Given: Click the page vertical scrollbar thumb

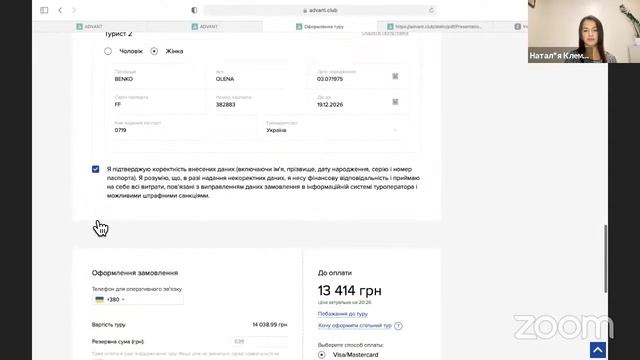Looking at the screenshot, I should (606, 258).
